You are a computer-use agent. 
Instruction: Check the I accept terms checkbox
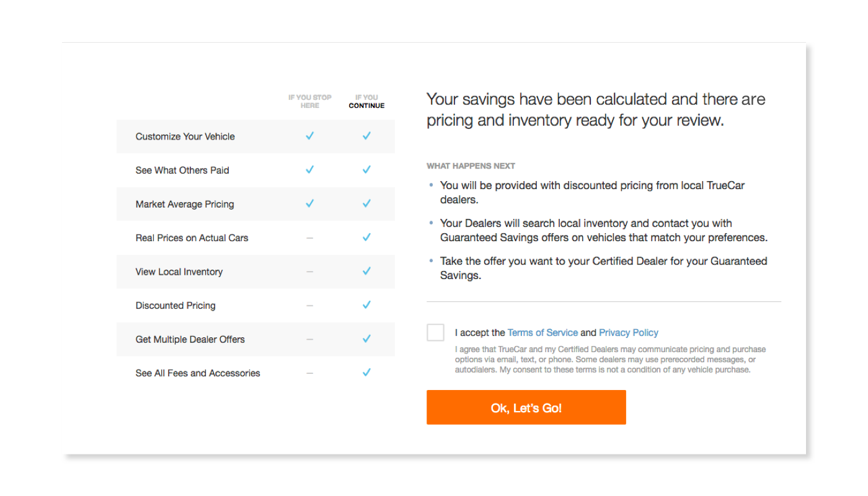435,332
